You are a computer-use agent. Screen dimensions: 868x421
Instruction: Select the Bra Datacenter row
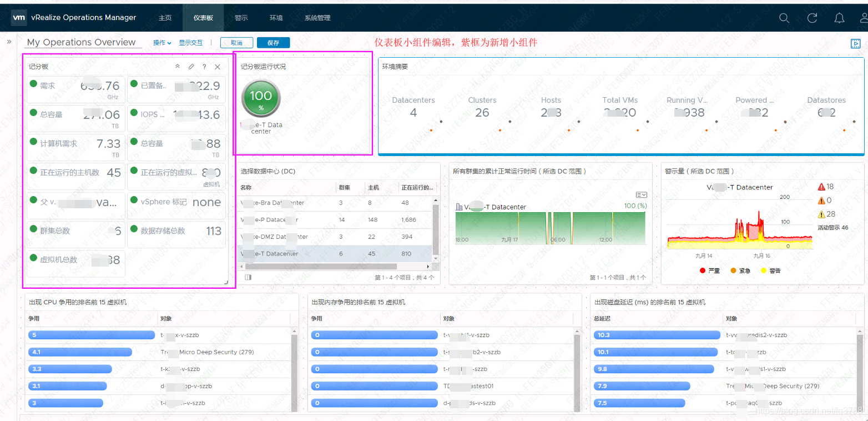click(335, 203)
